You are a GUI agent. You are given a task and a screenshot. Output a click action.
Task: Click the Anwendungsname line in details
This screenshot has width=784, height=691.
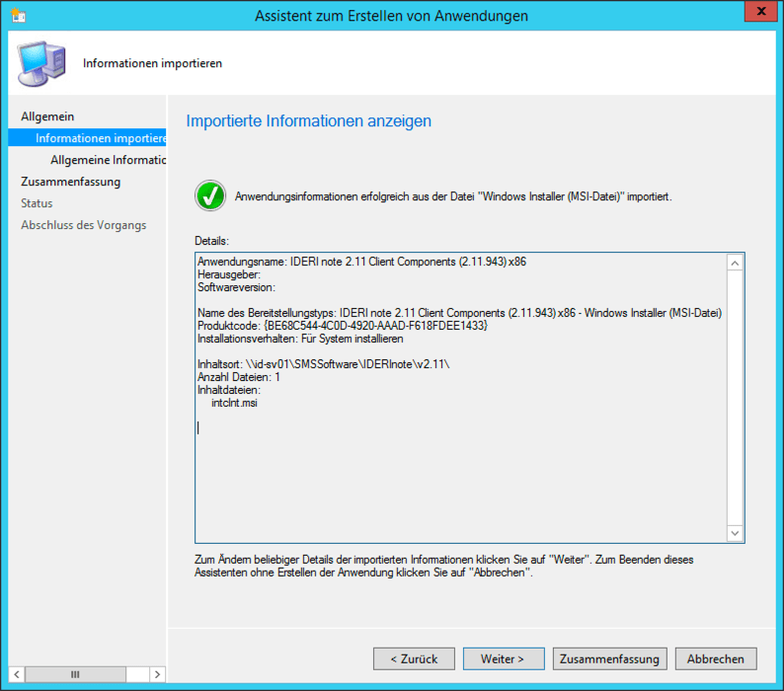pos(361,262)
